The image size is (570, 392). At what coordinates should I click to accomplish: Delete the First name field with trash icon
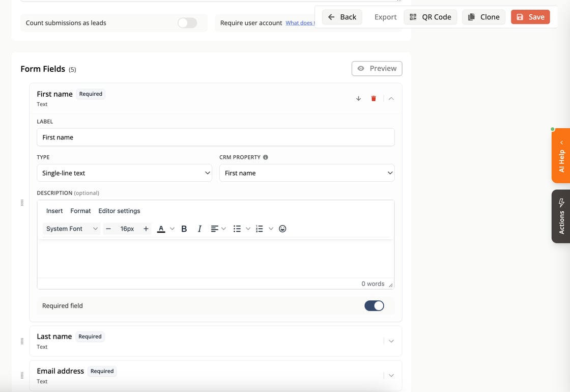(374, 99)
